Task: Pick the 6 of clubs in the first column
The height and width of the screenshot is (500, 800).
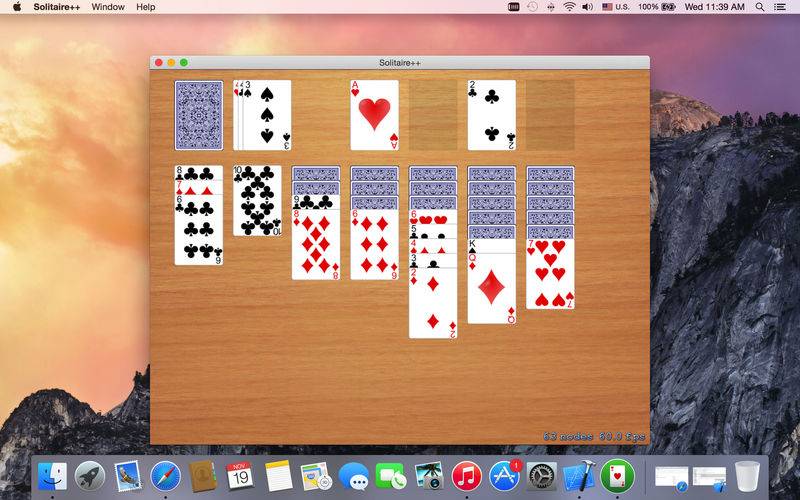Action: pos(198,230)
